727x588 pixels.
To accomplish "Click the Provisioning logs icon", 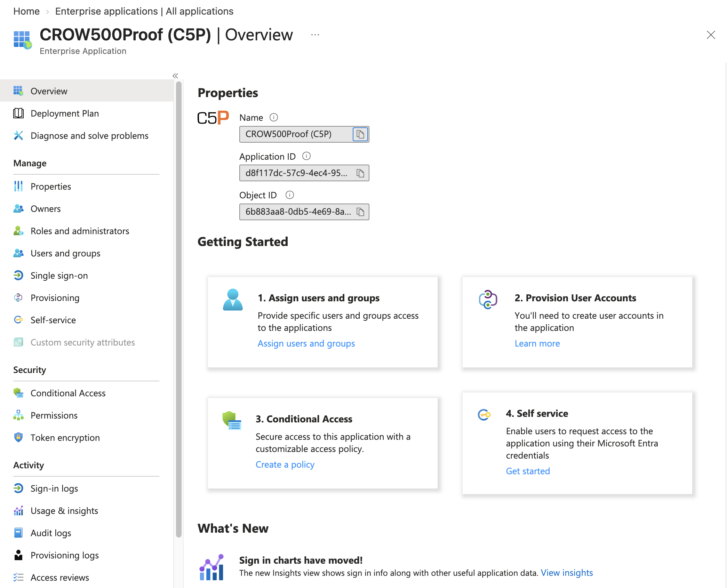I will coord(18,555).
